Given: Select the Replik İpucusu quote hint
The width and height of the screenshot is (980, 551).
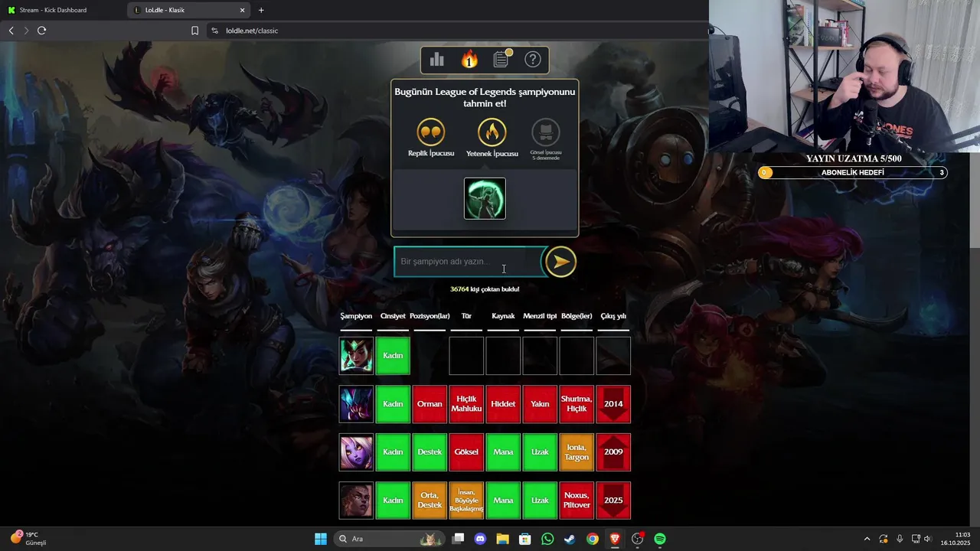Looking at the screenshot, I should 431,138.
